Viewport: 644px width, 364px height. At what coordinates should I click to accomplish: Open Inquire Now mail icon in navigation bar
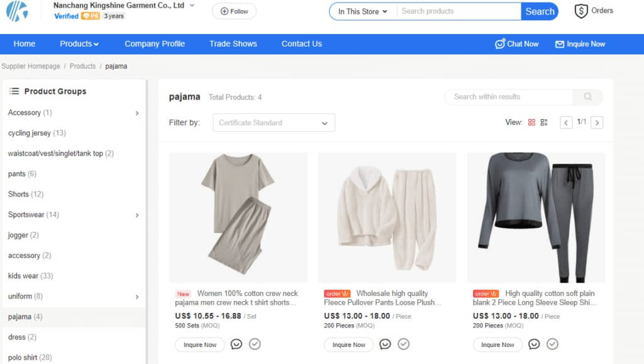coord(559,44)
